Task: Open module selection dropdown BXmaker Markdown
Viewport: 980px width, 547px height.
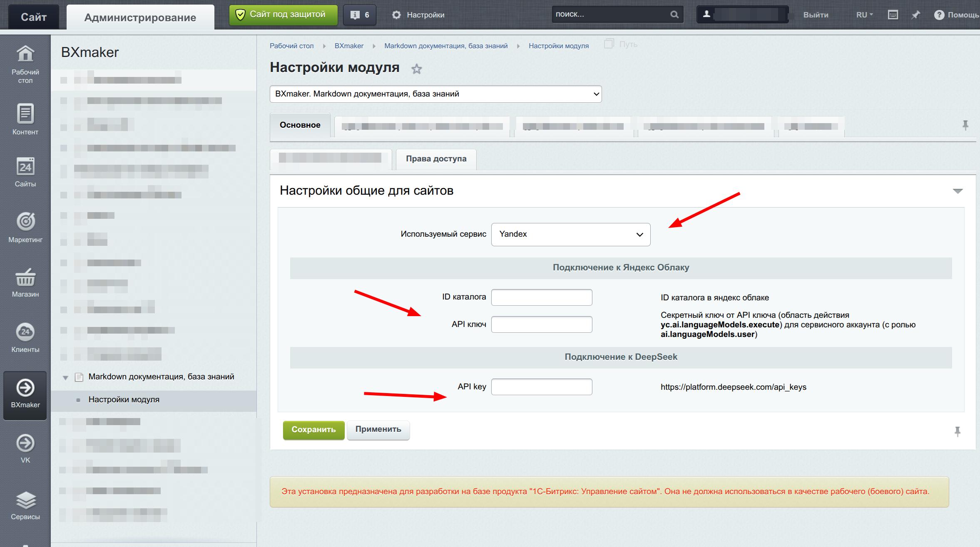Action: (x=435, y=94)
